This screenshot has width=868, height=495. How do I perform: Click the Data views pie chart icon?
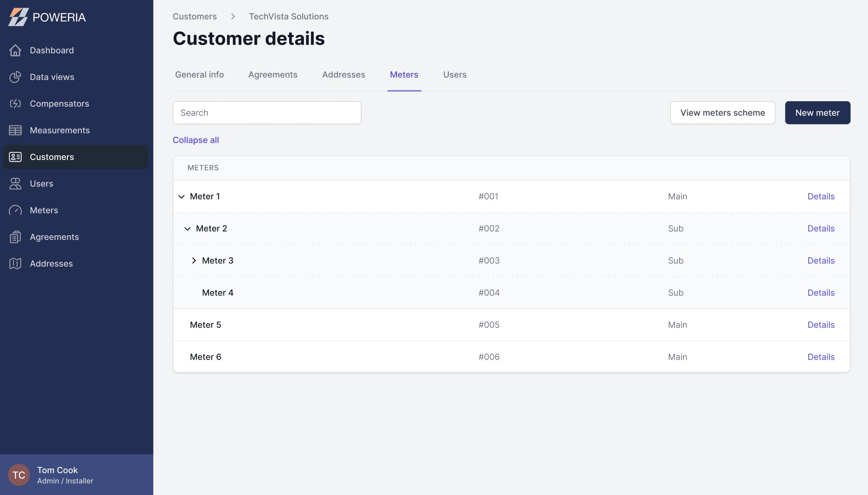[x=15, y=77]
